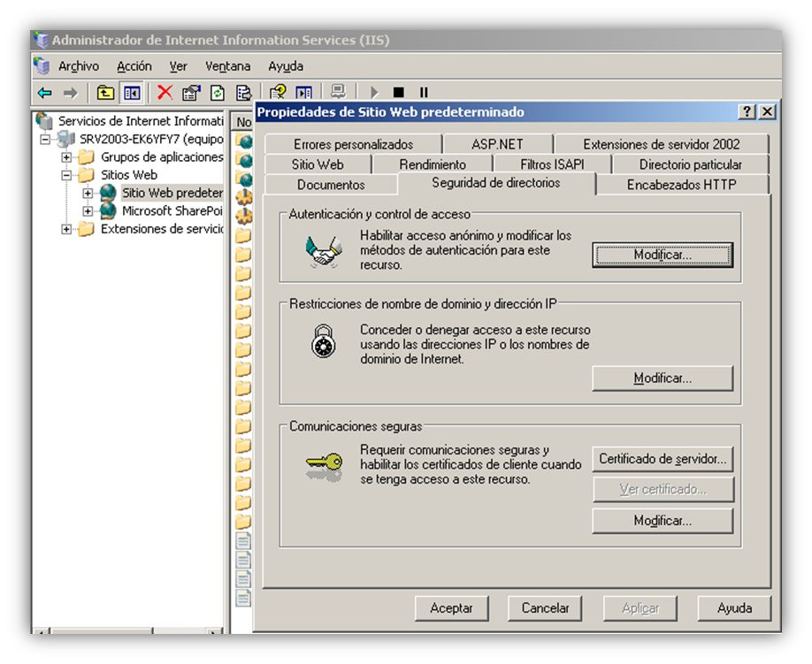Click Modificar under Autenticación y control de acceso

663,256
